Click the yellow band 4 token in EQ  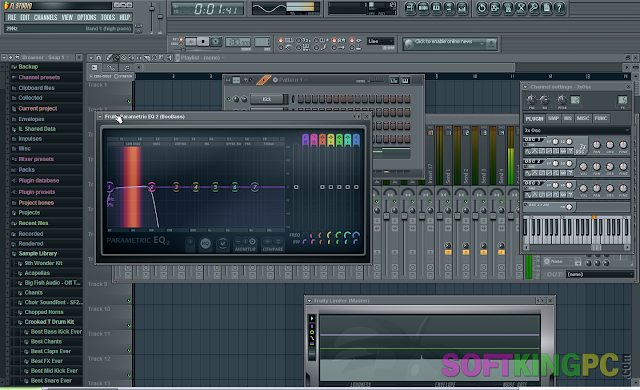tap(331, 140)
